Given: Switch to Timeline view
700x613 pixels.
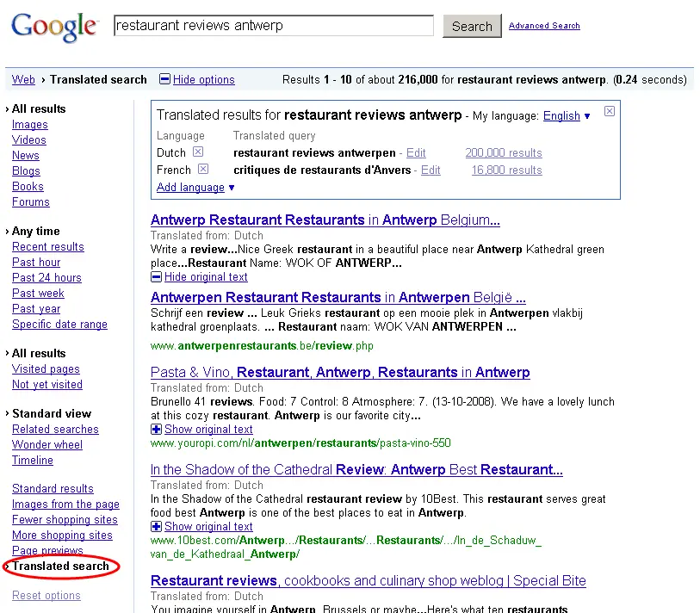Looking at the screenshot, I should coord(33,460).
